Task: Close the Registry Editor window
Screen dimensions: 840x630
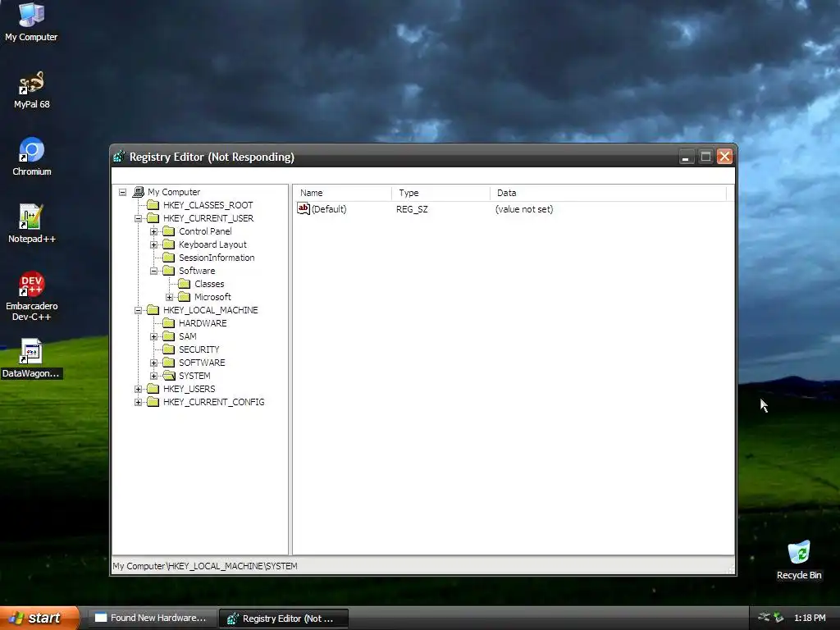Action: tap(724, 157)
